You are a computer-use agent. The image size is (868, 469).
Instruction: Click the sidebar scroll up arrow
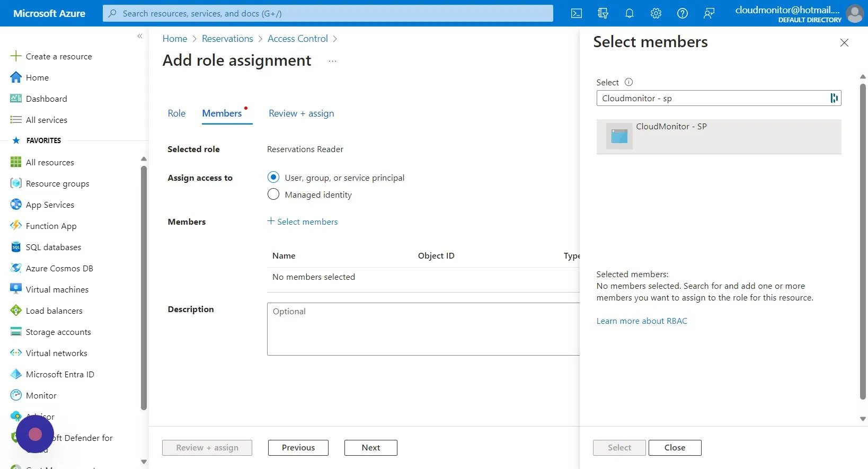pyautogui.click(x=144, y=159)
